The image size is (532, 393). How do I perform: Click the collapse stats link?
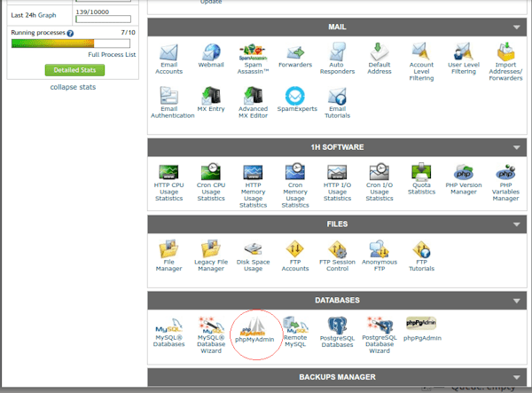73,87
